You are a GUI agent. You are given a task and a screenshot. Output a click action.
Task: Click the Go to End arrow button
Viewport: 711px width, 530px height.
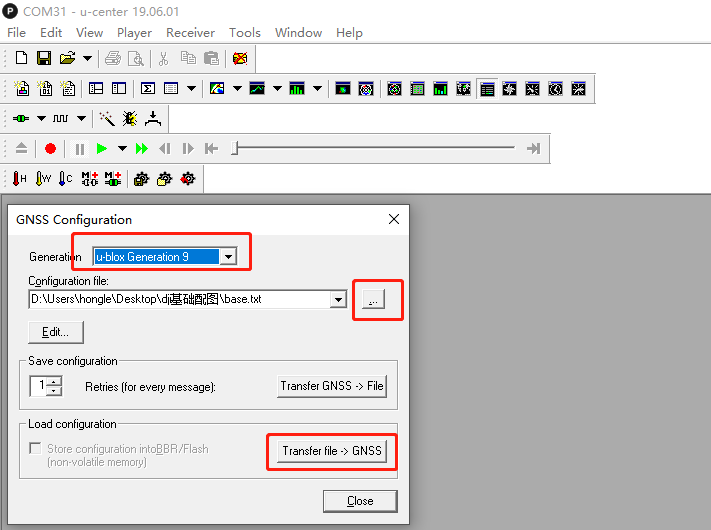(x=533, y=148)
